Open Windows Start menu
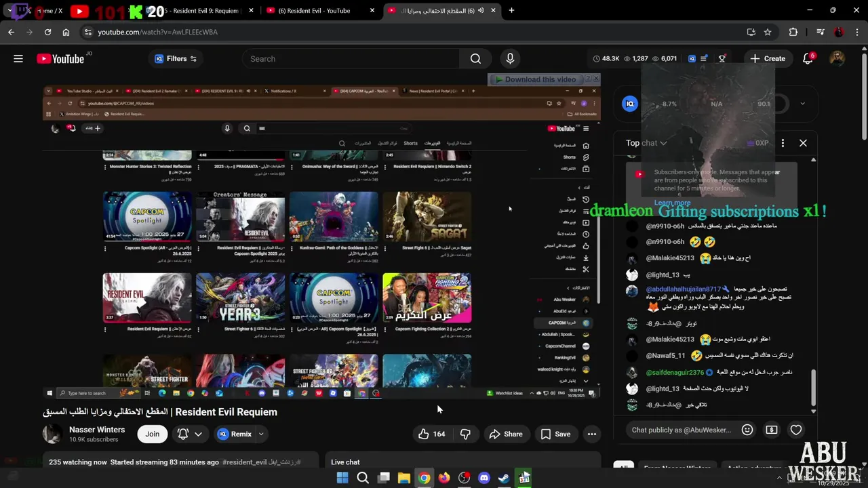 (342, 479)
